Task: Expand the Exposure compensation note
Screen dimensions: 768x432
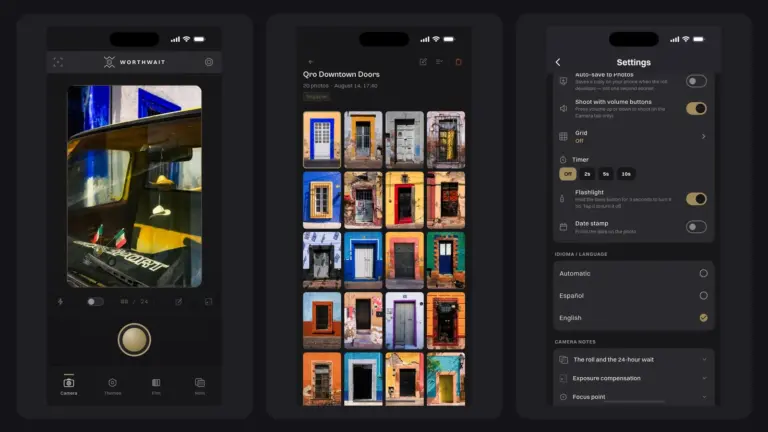Action: pos(634,378)
